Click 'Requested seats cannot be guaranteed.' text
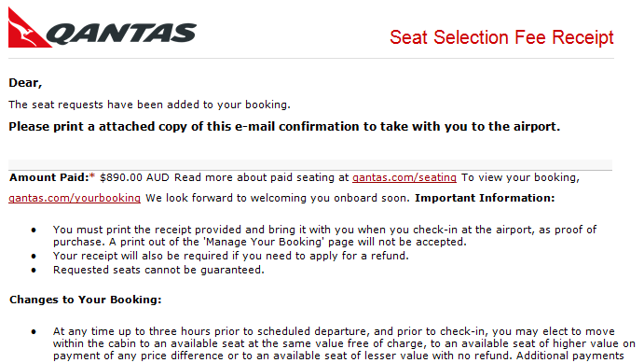Image resolution: width=644 pixels, height=363 pixels. click(x=158, y=270)
